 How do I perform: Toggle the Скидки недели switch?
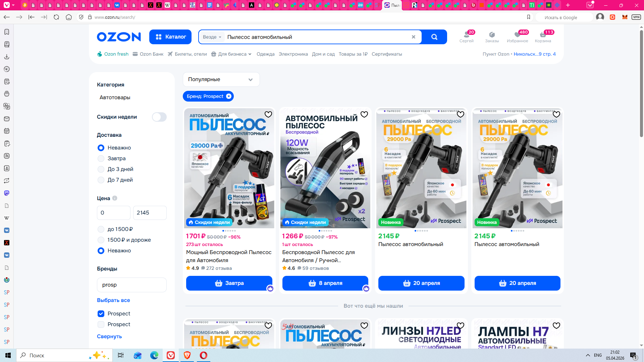tap(159, 117)
